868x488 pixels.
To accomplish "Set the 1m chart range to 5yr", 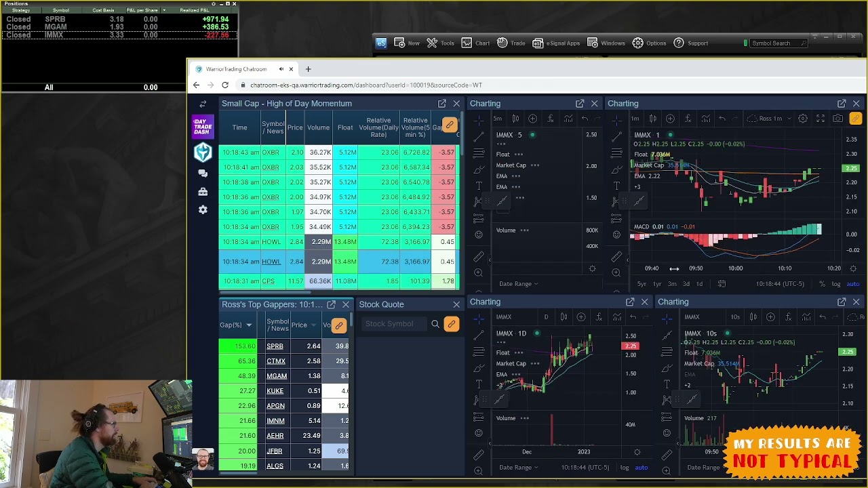I will [642, 284].
